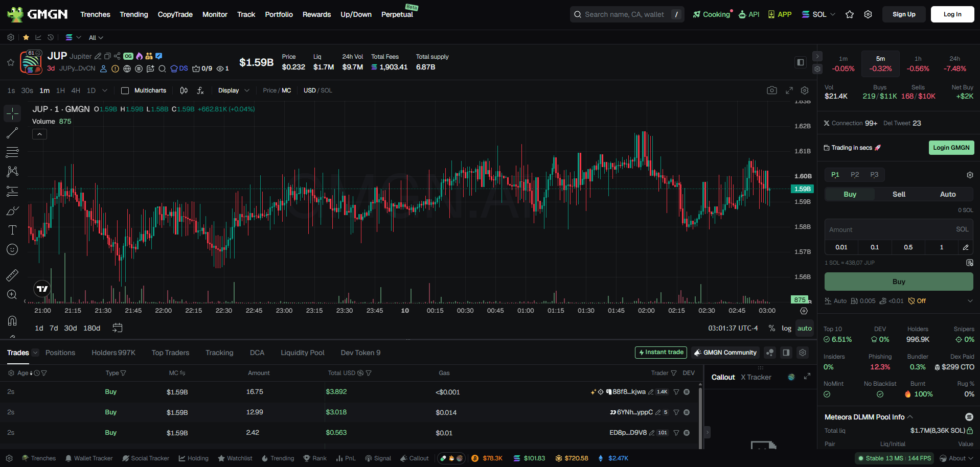Click the search name, CA, wallet field

coord(627,14)
